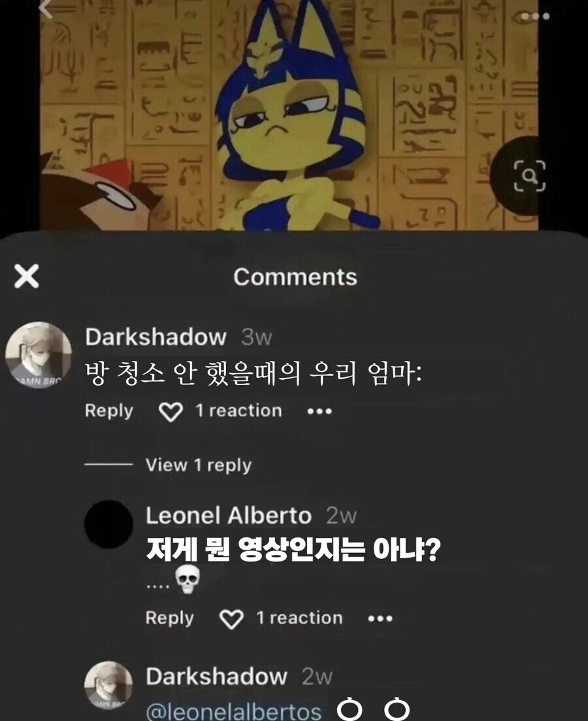Reply to Leonel Alberto's comment
Image resolution: width=588 pixels, height=721 pixels.
169,618
